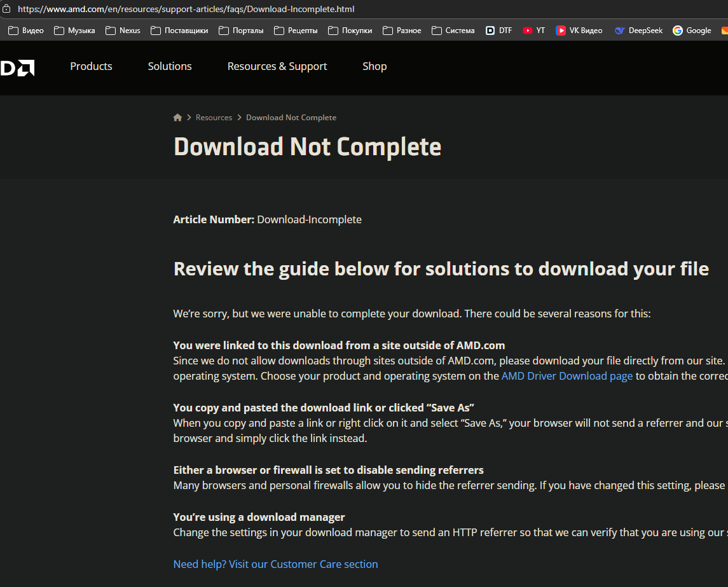Open the Shop menu
The width and height of the screenshot is (728, 587).
point(374,66)
